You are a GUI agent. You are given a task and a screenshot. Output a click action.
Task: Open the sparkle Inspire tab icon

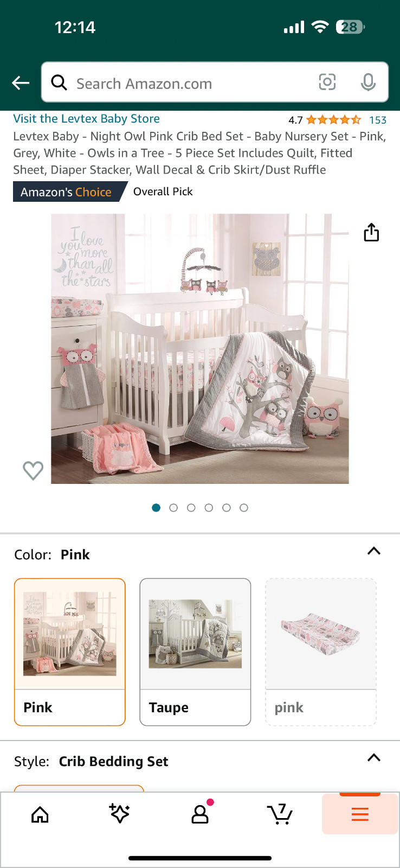(x=119, y=814)
